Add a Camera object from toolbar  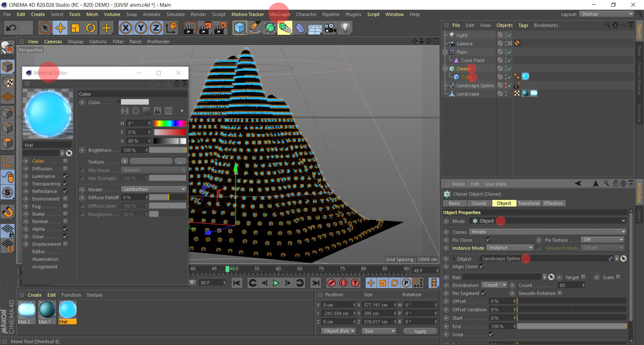tap(330, 28)
